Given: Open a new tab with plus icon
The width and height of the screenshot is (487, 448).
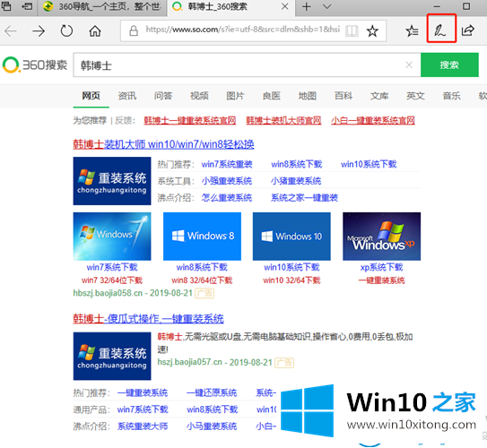Looking at the screenshot, I should pos(306,6).
